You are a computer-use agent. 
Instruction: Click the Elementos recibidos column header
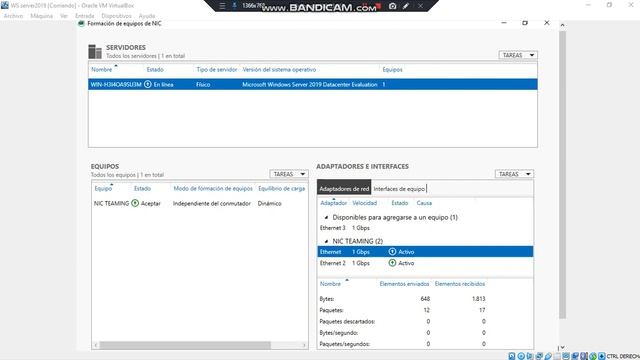click(x=460, y=283)
